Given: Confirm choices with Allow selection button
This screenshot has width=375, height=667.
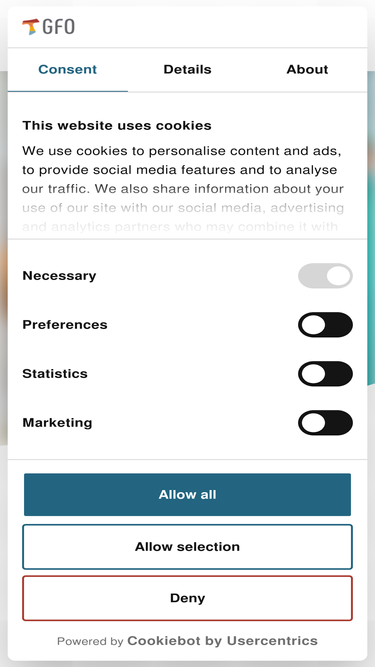Looking at the screenshot, I should coord(188,547).
